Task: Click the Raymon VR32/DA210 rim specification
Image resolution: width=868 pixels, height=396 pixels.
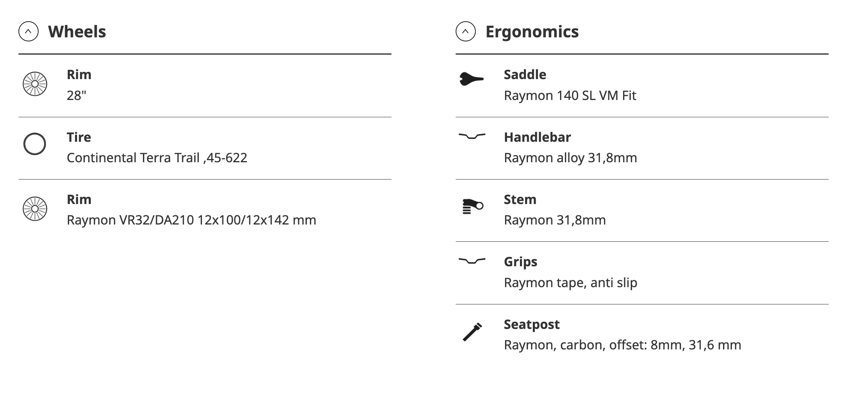Action: 191,220
